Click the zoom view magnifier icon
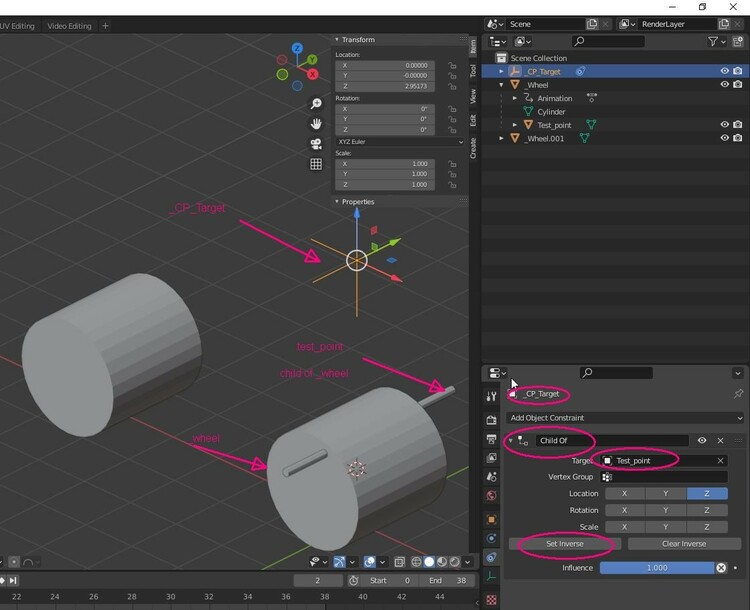 coord(316,104)
